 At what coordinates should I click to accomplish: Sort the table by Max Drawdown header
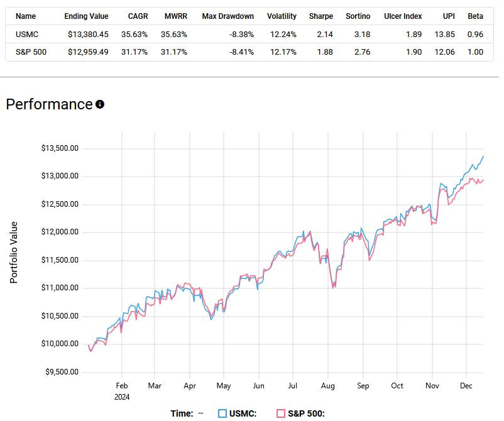[x=229, y=16]
